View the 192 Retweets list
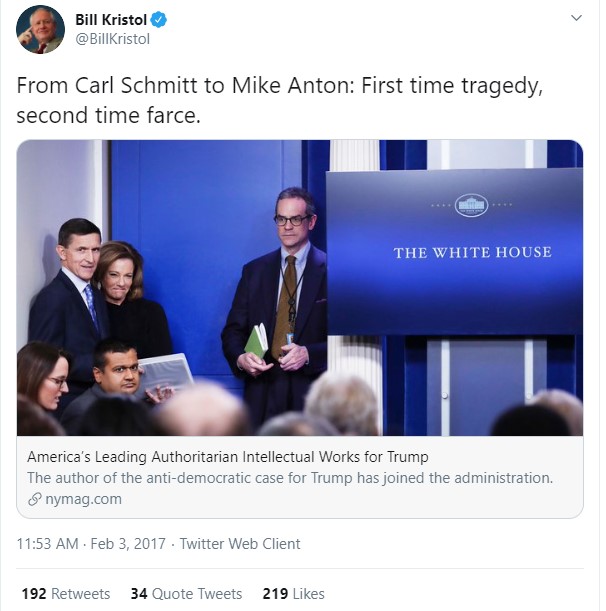The image size is (606, 611). [x=66, y=594]
